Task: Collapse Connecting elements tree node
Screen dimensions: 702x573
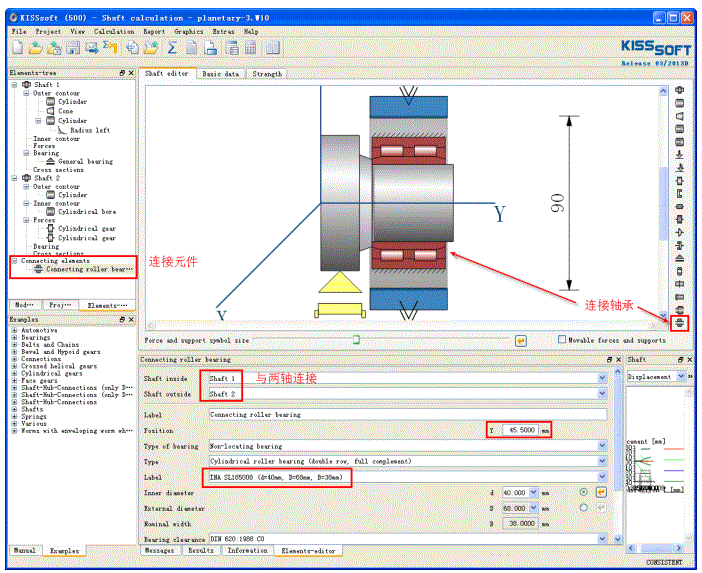Action: (x=14, y=260)
